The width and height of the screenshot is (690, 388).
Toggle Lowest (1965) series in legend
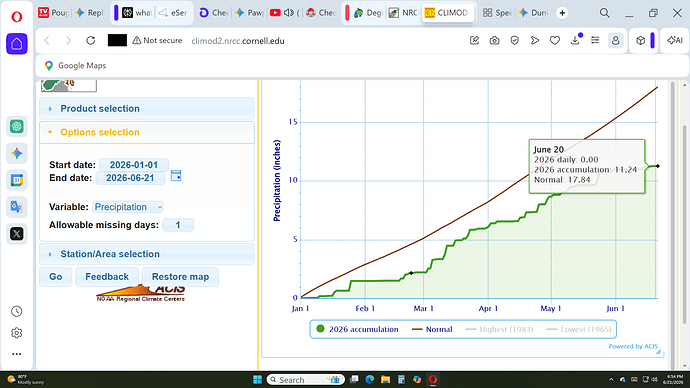pos(579,329)
